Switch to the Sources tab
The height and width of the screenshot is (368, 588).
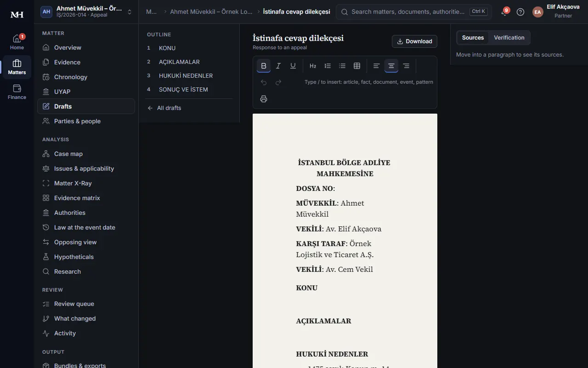point(473,38)
